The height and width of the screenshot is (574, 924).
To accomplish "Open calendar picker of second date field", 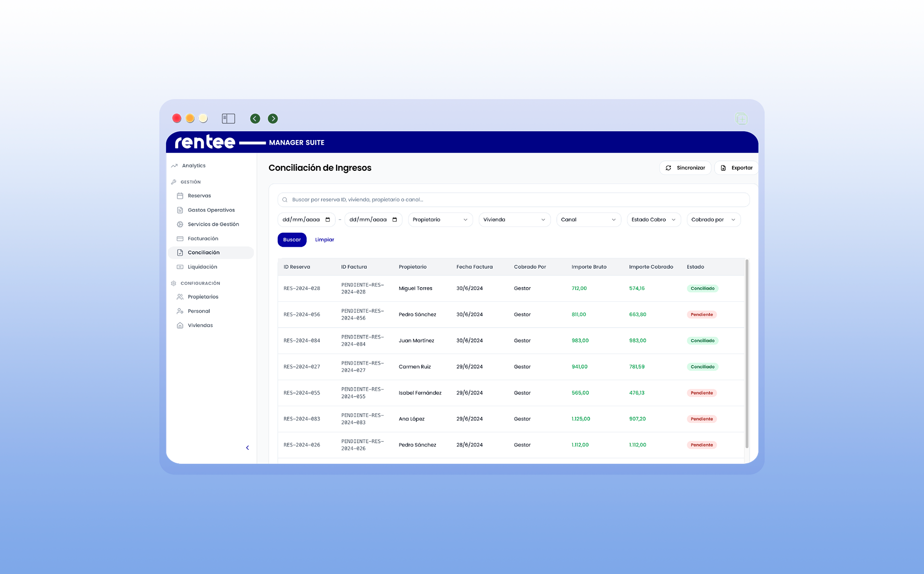I will pos(395,220).
